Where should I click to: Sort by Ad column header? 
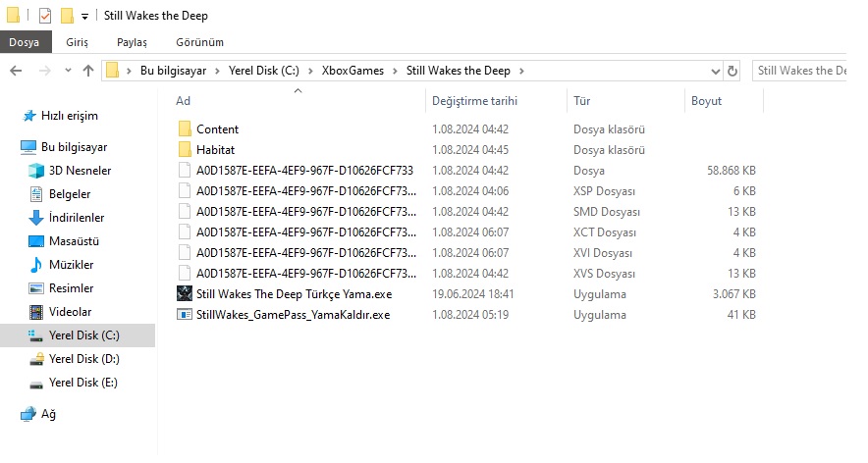pyautogui.click(x=184, y=101)
